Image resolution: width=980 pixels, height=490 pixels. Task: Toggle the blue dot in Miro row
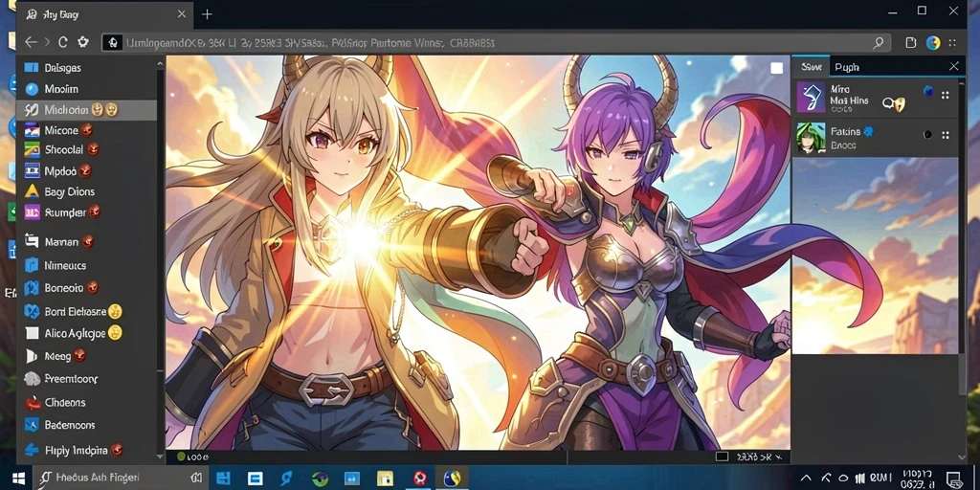(x=928, y=91)
